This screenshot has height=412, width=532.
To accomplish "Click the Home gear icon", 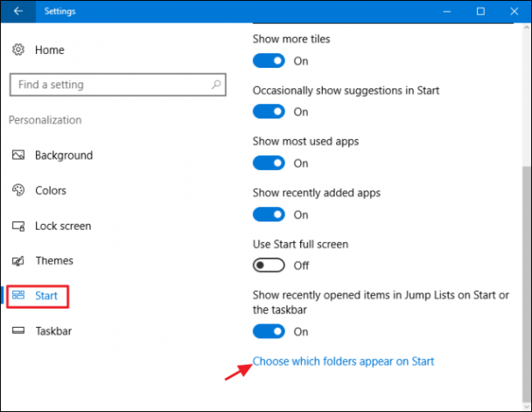I will (x=19, y=50).
